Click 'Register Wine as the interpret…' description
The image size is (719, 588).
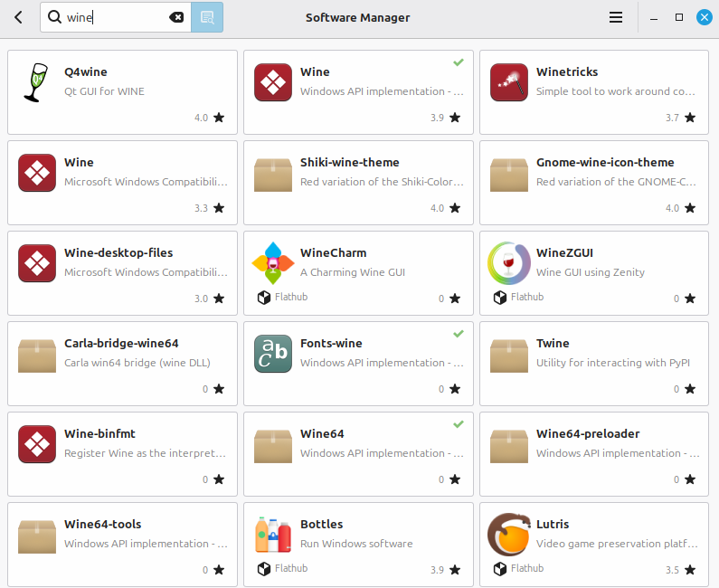tap(146, 453)
